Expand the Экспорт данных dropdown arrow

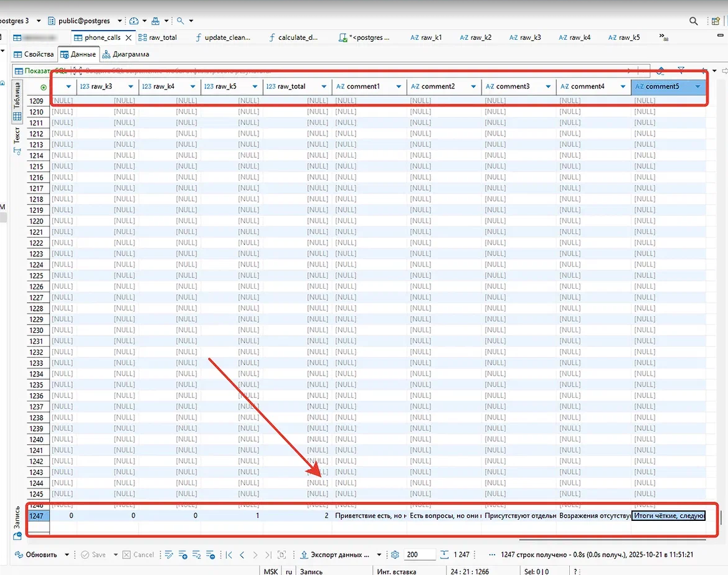click(378, 554)
